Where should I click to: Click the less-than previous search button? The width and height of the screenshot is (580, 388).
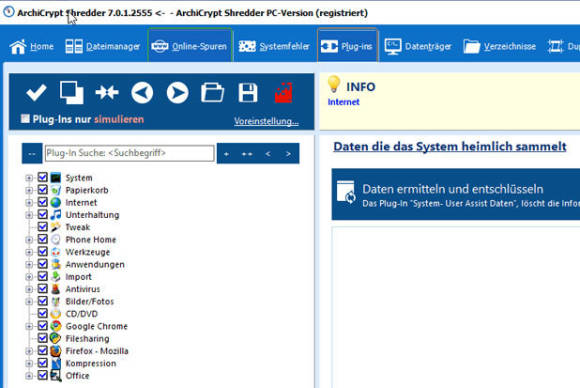(x=268, y=153)
